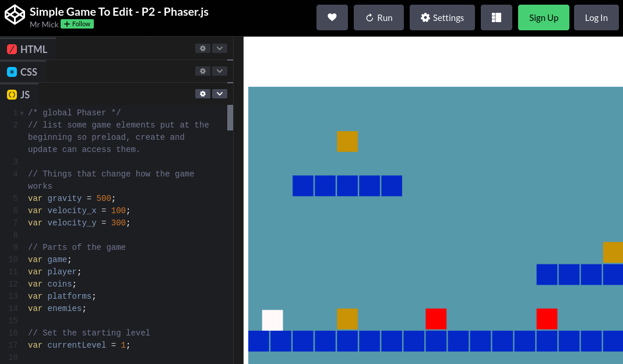The height and width of the screenshot is (364, 623).
Task: Open the JS panel settings gear
Action: pyautogui.click(x=202, y=94)
